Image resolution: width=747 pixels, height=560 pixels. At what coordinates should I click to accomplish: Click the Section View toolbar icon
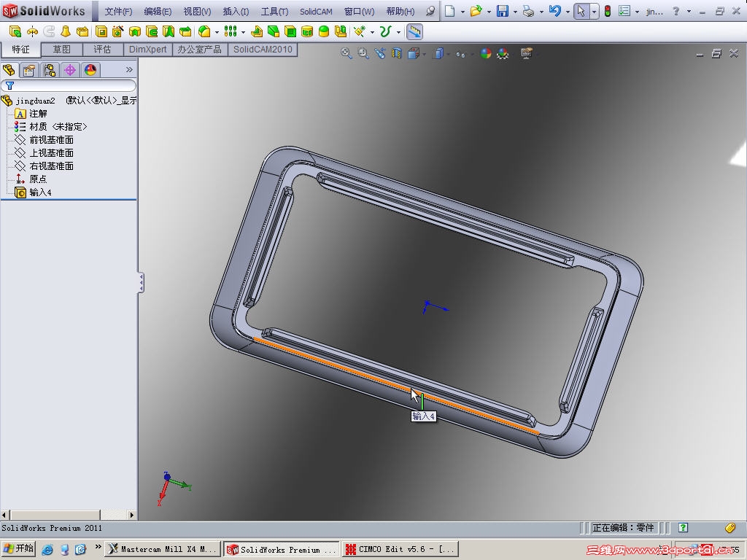(398, 53)
